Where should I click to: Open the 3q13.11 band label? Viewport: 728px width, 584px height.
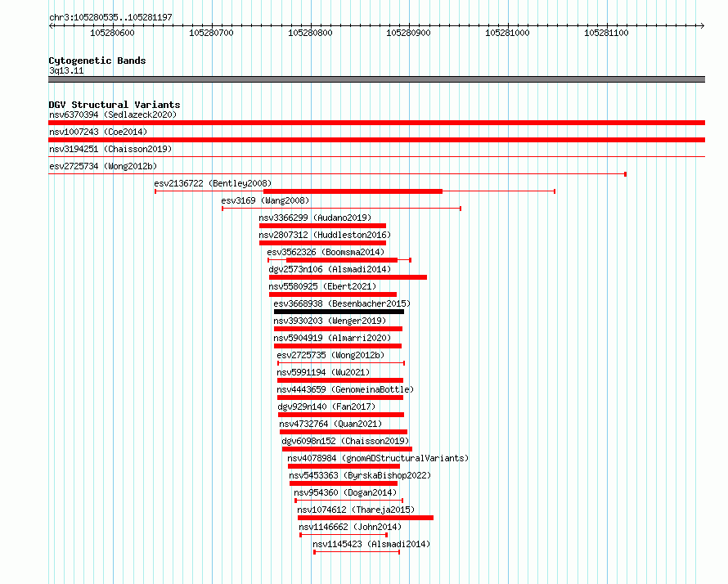(x=66, y=70)
